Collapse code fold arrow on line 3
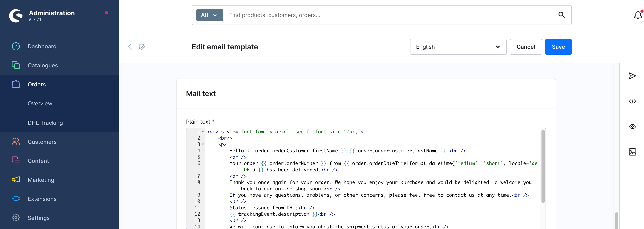This screenshot has width=644, height=229. 203,144
